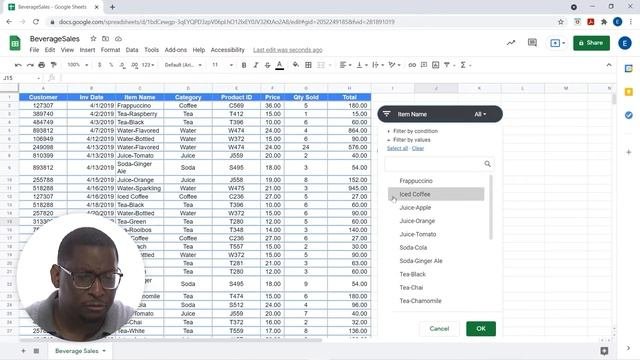Image resolution: width=640 pixels, height=360 pixels.
Task: Click the cloud document status icon
Action: click(118, 38)
